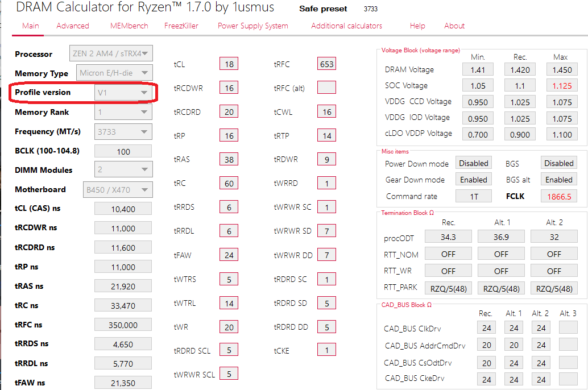
Task: Click the tWR timing value box
Action: (x=229, y=327)
